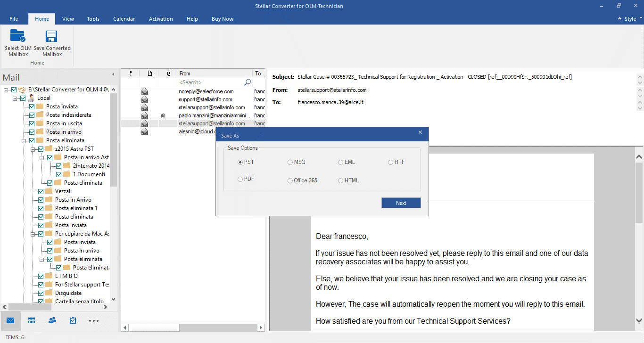The image size is (644, 343).
Task: Sort by the attachment paperclip column header
Action: 168,73
